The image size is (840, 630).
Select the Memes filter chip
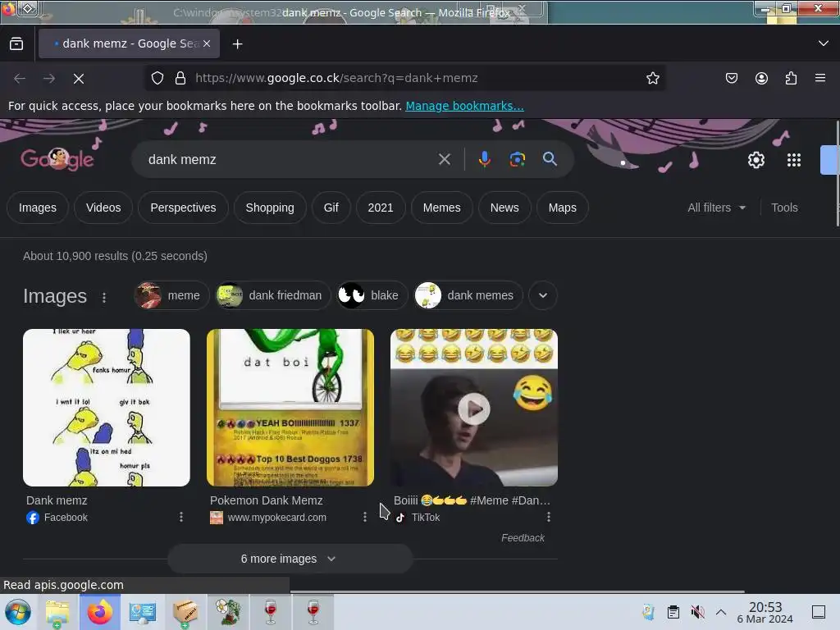pos(441,208)
